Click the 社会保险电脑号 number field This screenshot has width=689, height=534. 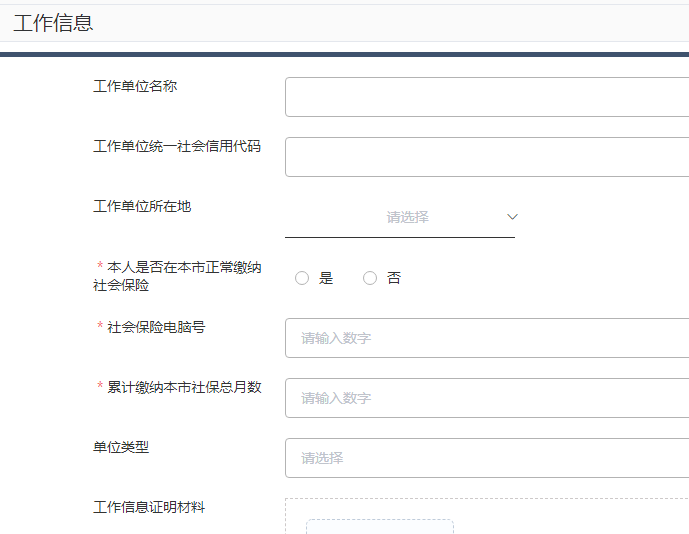(x=487, y=338)
